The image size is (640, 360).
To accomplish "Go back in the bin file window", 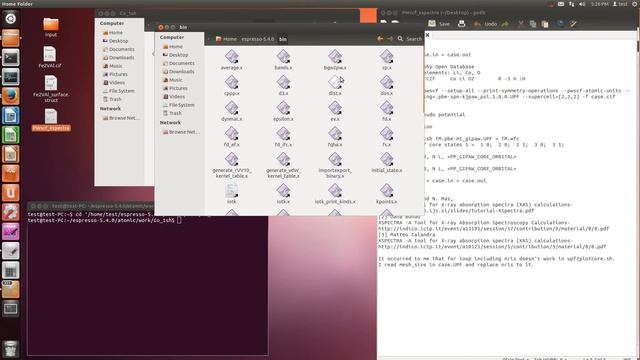I will coord(380,39).
